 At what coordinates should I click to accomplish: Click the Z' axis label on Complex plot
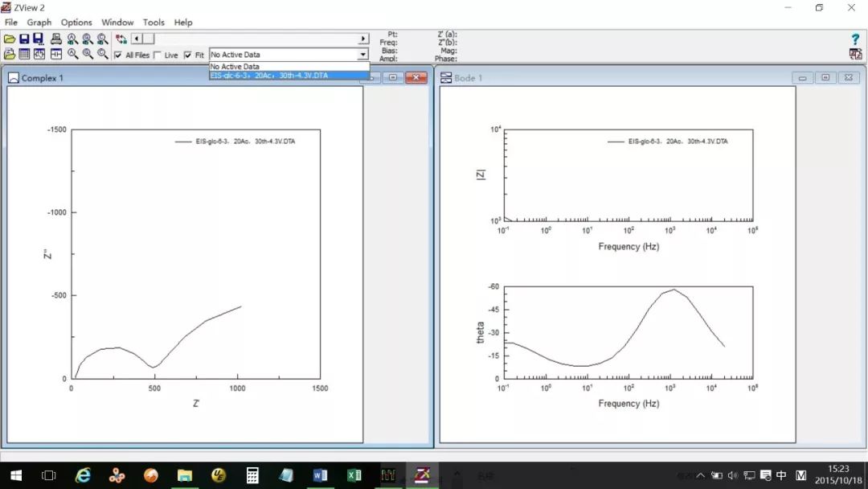click(196, 403)
